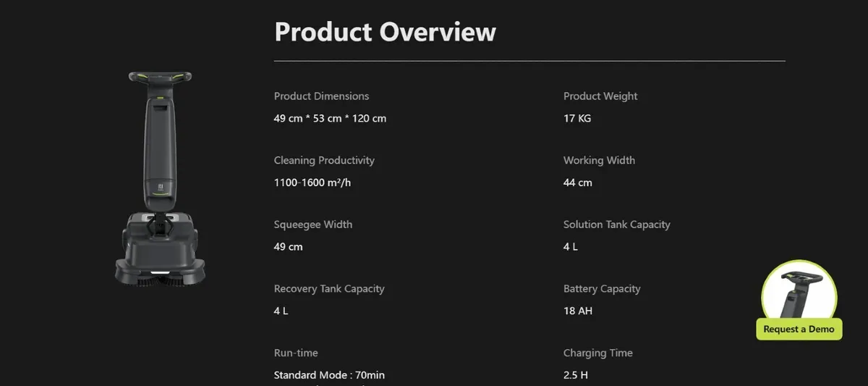Select the Product Weight label

pos(600,96)
